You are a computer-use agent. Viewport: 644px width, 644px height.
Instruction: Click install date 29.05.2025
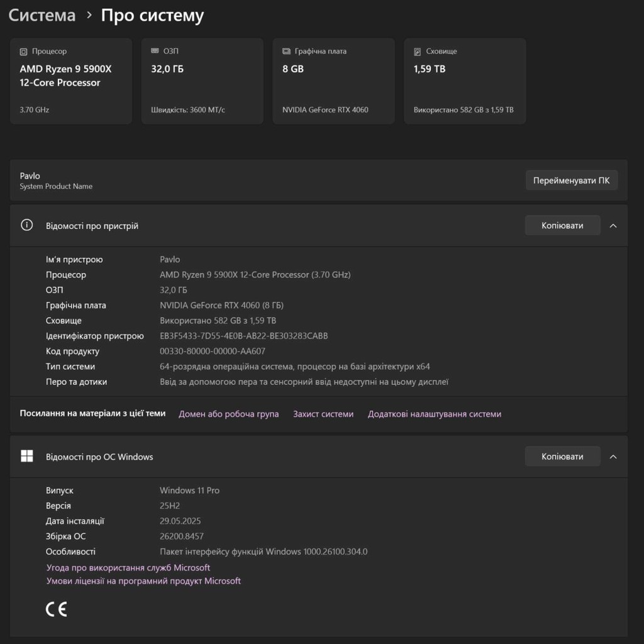coord(180,521)
